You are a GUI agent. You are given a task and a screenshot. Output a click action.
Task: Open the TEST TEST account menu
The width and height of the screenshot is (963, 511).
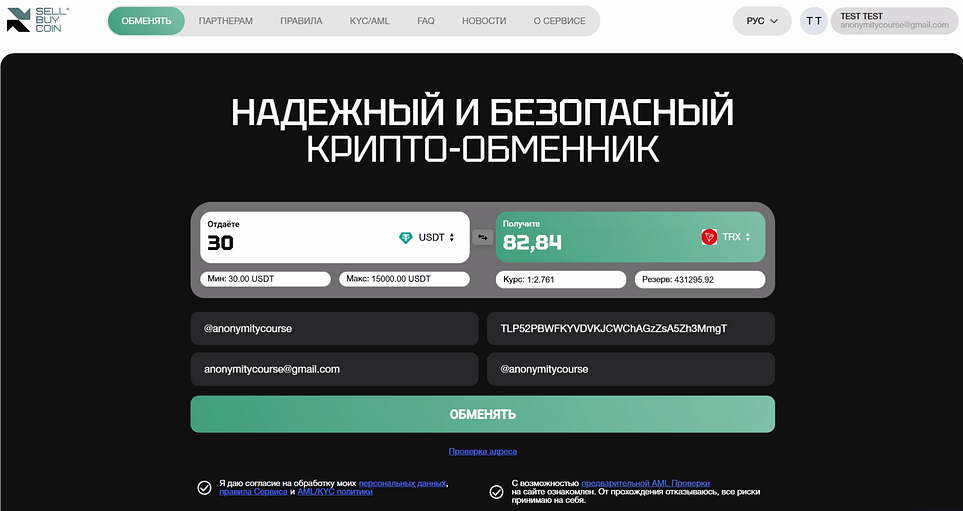pyautogui.click(x=894, y=21)
